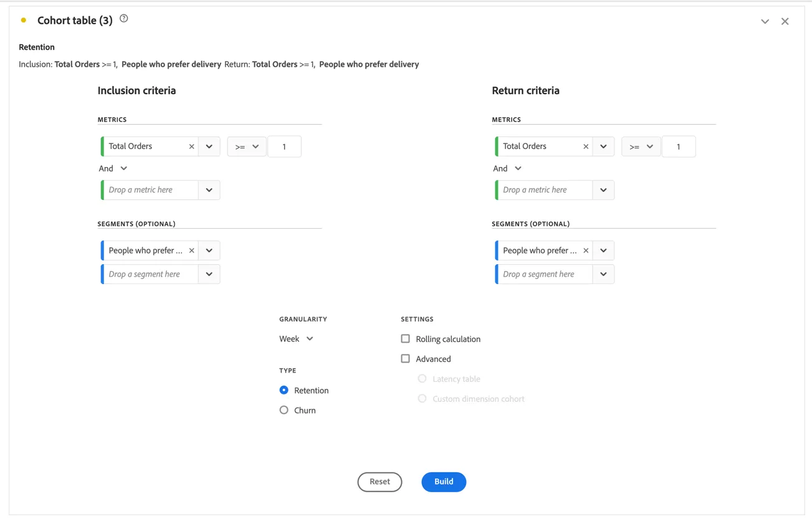Open the Inclusion People who prefer segment dropdown
The height and width of the screenshot is (519, 812).
tap(209, 250)
